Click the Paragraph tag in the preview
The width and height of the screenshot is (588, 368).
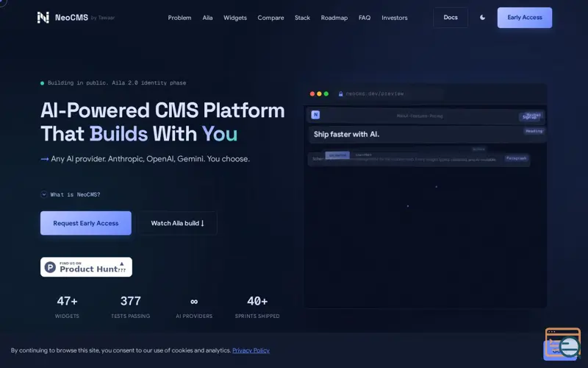click(x=517, y=158)
